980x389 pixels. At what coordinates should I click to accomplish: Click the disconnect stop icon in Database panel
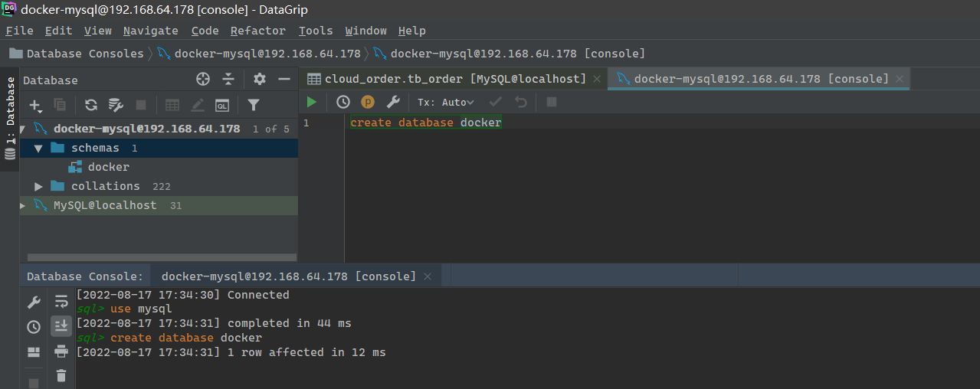point(141,105)
